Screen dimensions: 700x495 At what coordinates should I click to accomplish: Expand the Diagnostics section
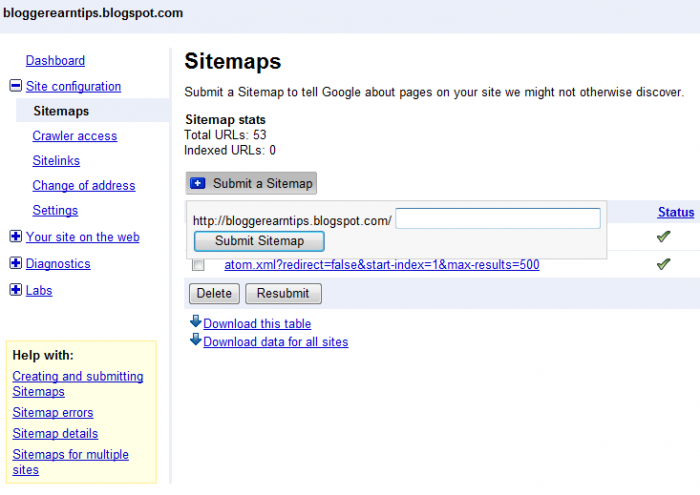coord(15,264)
